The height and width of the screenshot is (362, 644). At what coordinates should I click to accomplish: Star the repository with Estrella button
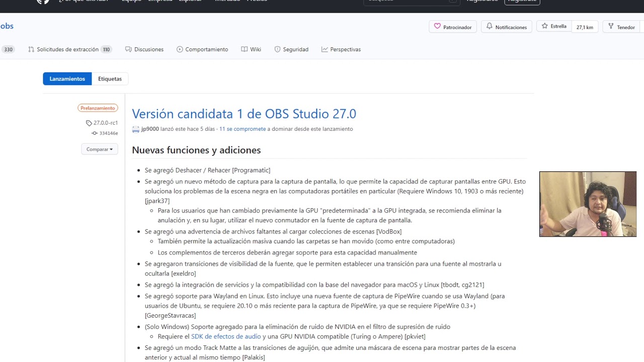554,27
